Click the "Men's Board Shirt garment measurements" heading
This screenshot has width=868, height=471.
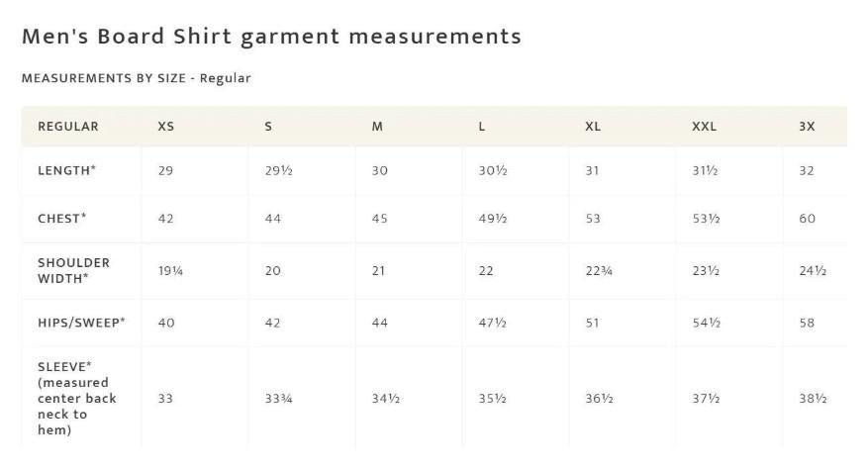pos(271,37)
